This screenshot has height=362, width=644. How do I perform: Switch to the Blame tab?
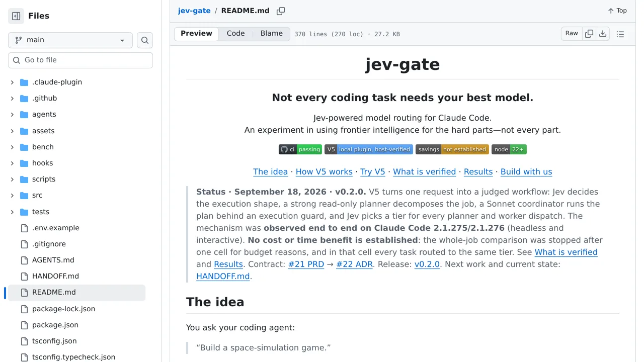(x=272, y=34)
